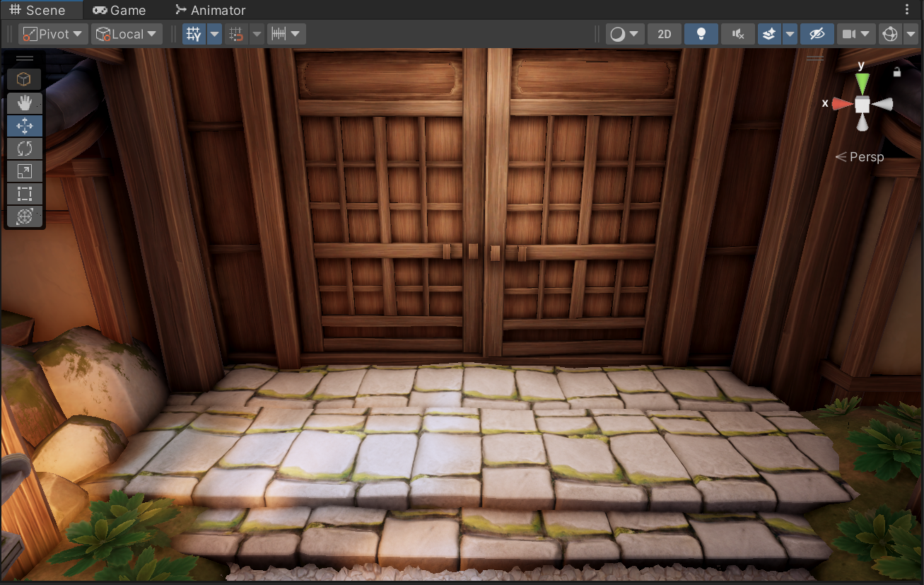
Task: Select the Hand view tool
Action: pyautogui.click(x=25, y=103)
